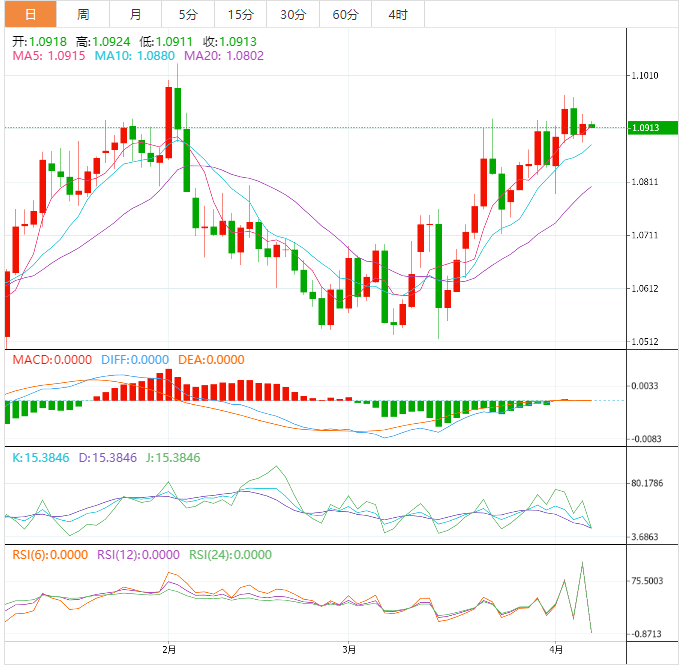Click the MA5 moving average label

pos(49,57)
